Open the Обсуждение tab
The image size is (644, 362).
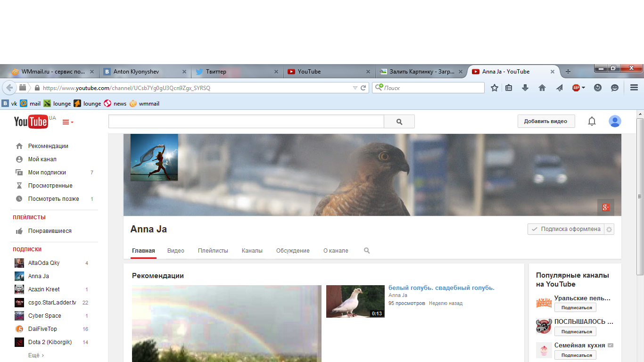pyautogui.click(x=293, y=251)
